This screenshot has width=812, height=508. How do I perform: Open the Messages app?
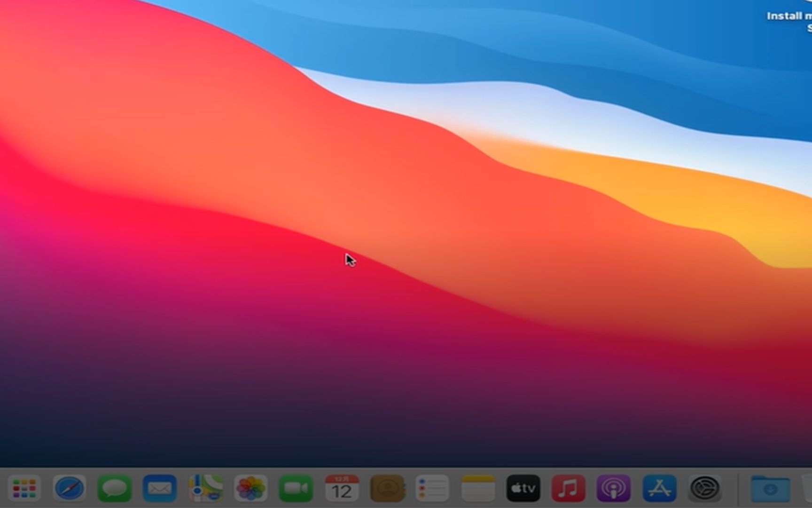[x=115, y=488]
